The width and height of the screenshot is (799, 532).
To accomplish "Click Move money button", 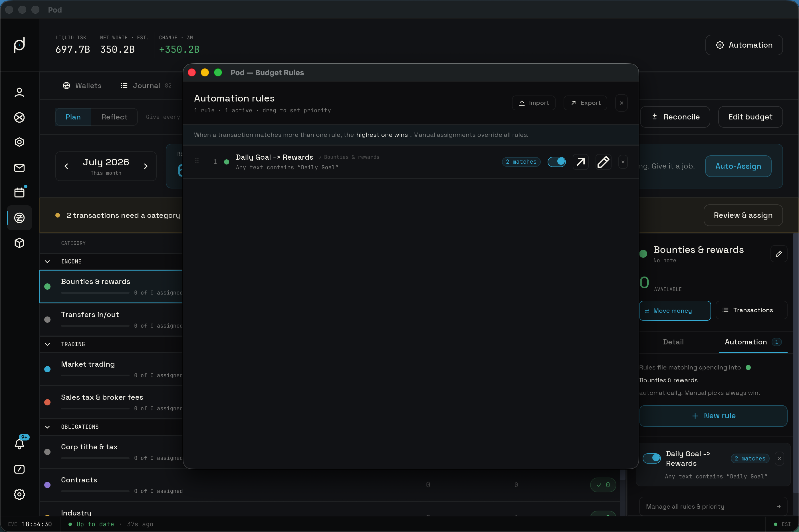I will (675, 311).
